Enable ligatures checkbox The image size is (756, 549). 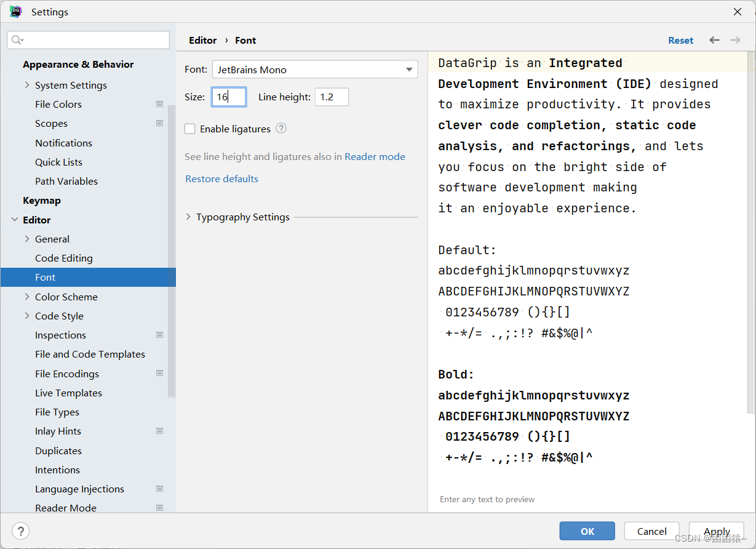[190, 129]
